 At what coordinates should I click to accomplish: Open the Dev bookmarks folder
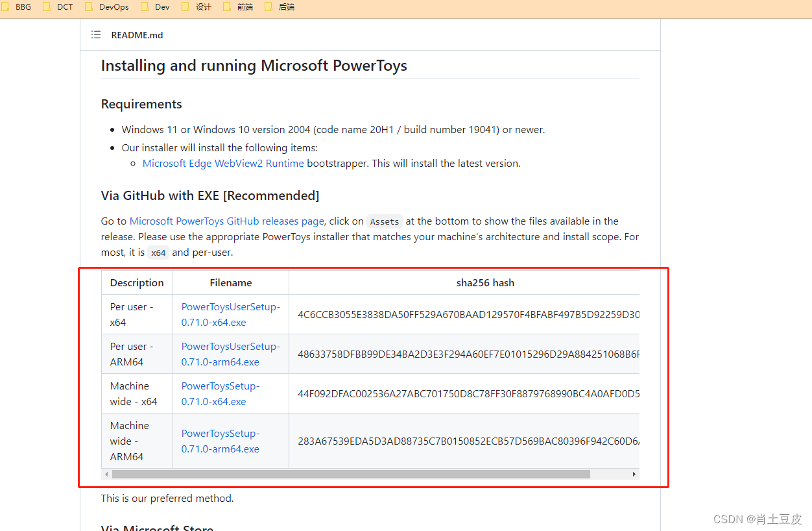[x=156, y=7]
